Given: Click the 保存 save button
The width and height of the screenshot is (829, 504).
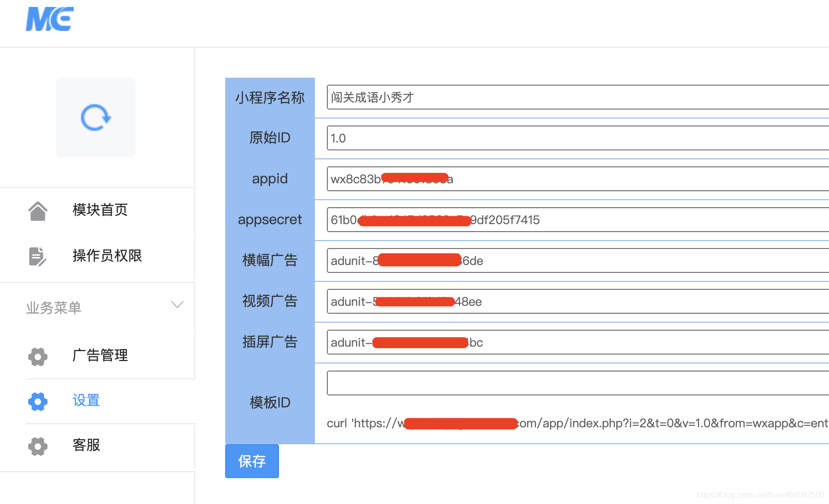Looking at the screenshot, I should click(252, 461).
